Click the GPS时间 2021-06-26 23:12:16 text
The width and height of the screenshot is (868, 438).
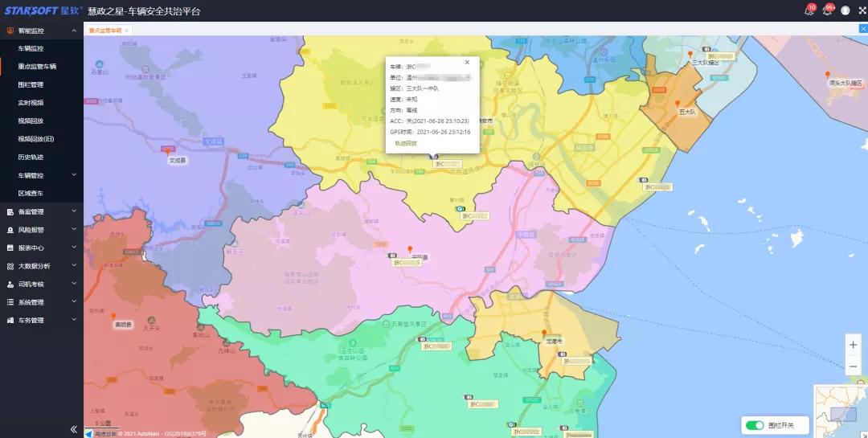430,133
